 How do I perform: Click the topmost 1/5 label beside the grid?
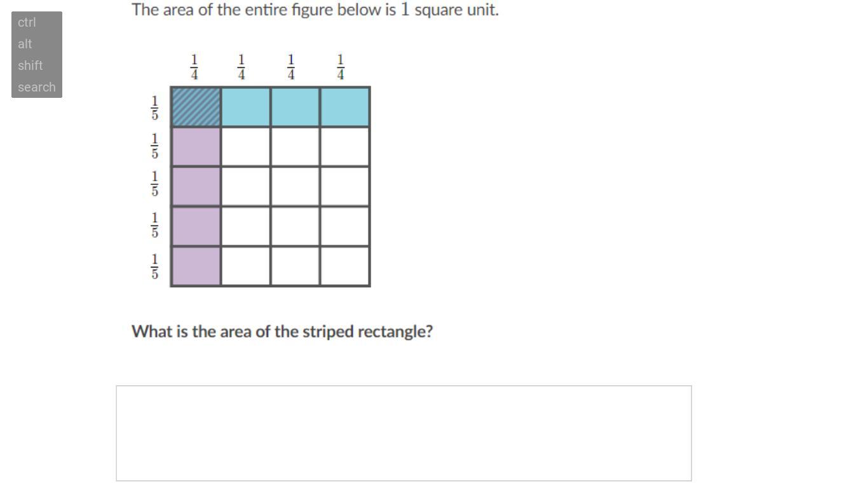click(x=154, y=108)
